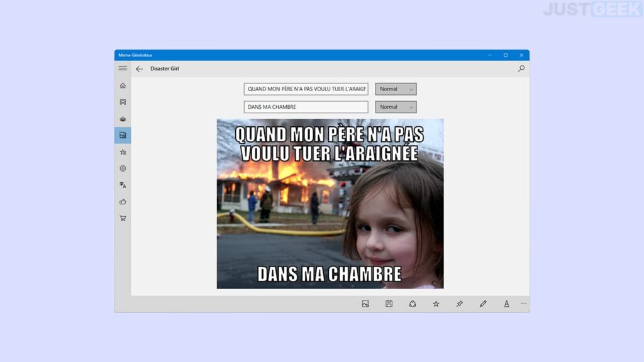Click the Meme-Générateur title bar text

136,55
